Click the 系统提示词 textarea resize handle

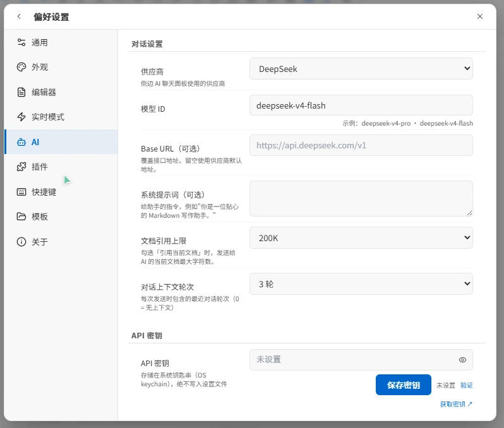pyautogui.click(x=469, y=213)
